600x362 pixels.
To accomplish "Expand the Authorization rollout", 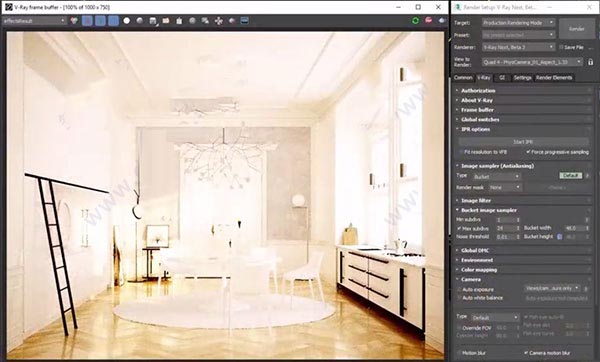I will (x=523, y=91).
